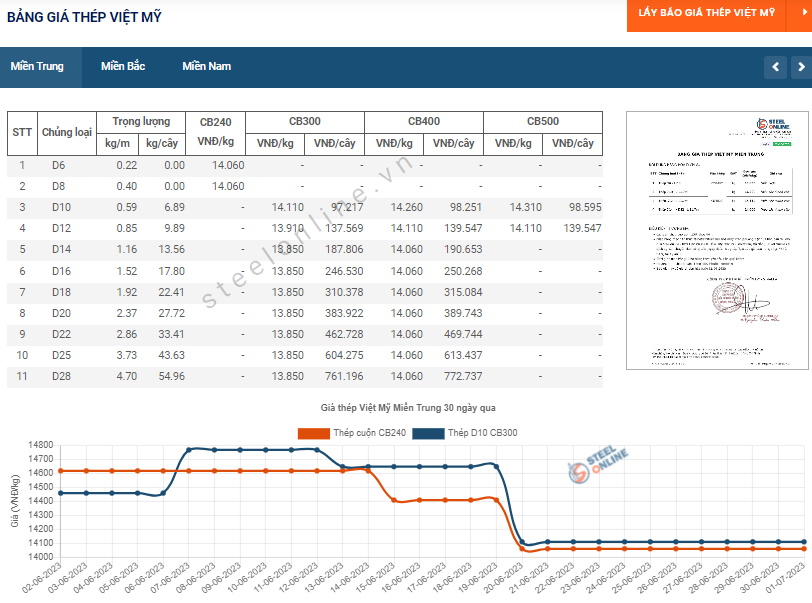Viewport: 812px width, 603px height.
Task: Click the 462.728 value in D22 row
Action: (x=344, y=335)
